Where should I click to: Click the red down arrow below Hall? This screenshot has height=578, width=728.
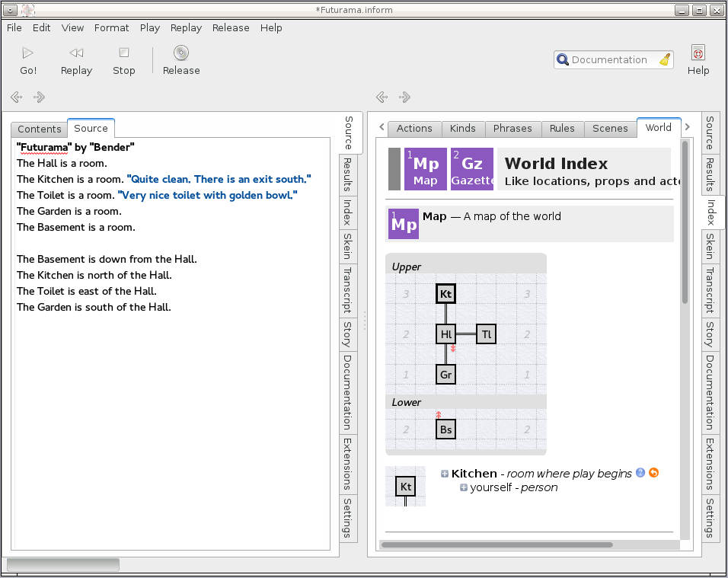click(x=453, y=348)
